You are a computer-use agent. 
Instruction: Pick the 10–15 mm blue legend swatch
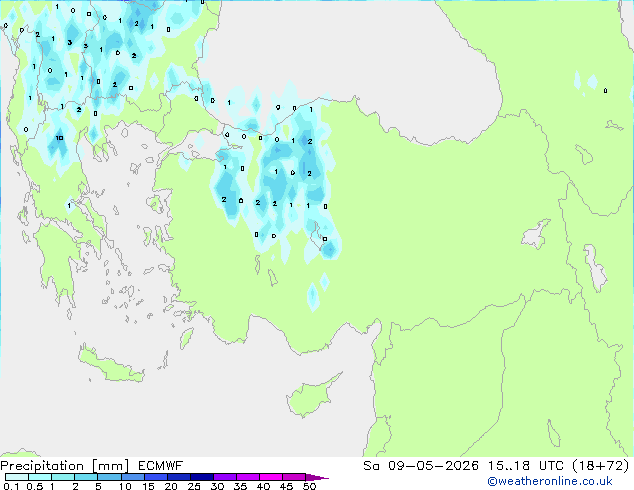point(133,477)
